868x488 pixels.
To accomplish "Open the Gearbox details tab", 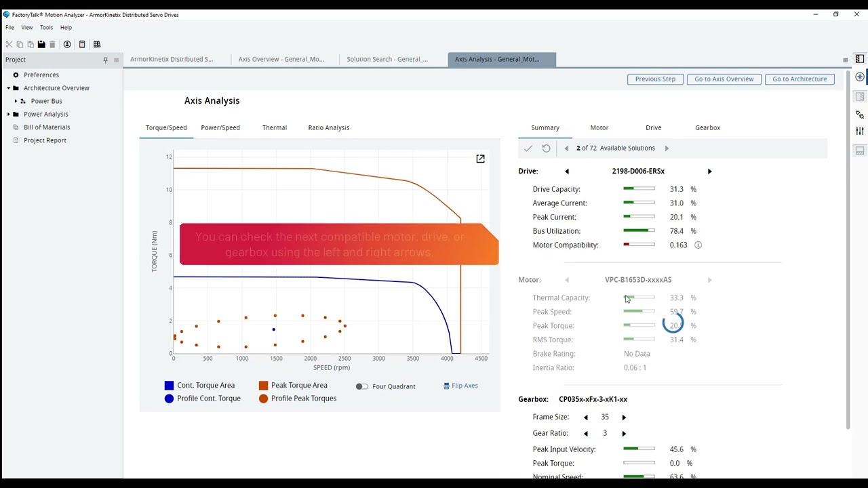I will [708, 127].
